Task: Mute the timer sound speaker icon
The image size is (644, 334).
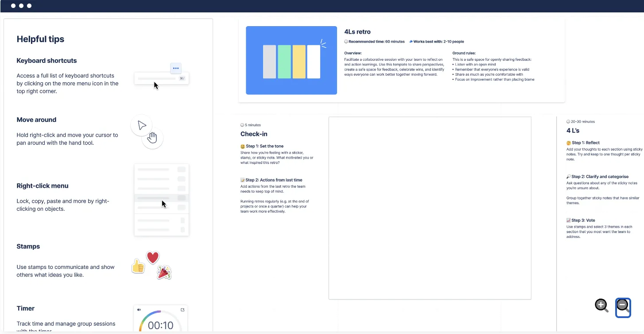Action: (139, 310)
